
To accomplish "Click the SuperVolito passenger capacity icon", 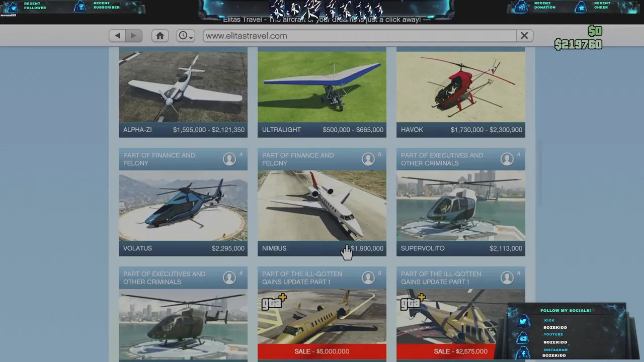I will point(507,159).
